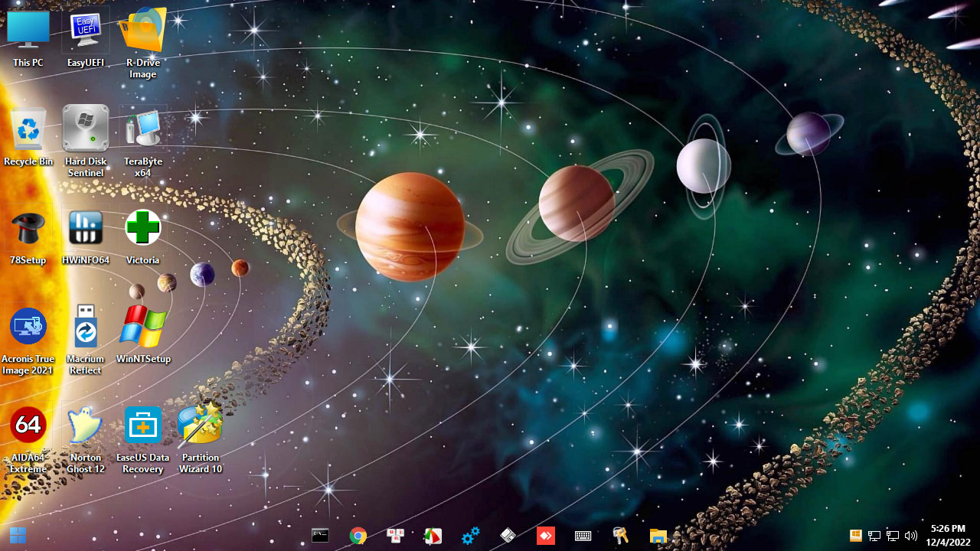Launch Google Chrome from the taskbar
The height and width of the screenshot is (551, 980).
[x=358, y=536]
